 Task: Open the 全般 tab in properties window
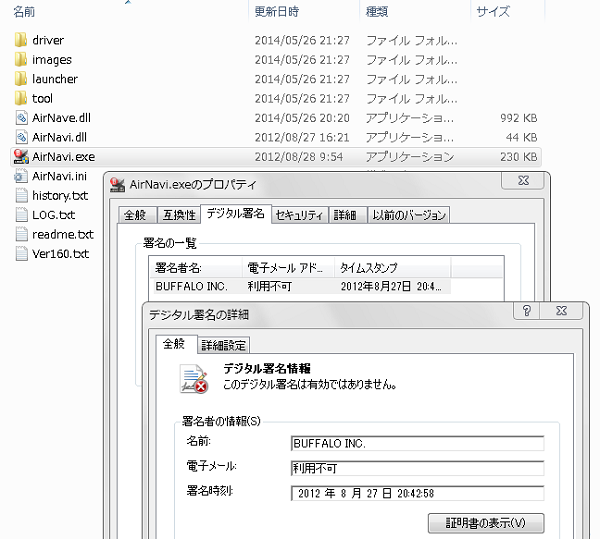tap(135, 215)
